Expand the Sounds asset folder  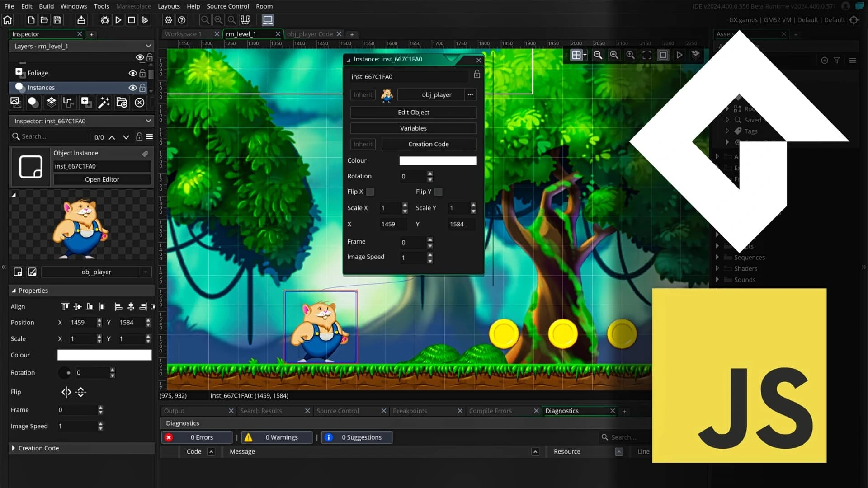[x=717, y=280]
